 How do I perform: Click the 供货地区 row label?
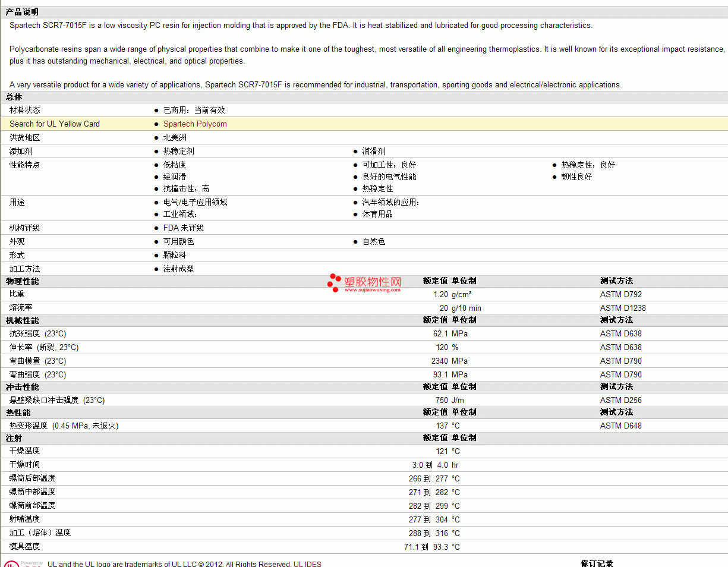[25, 137]
